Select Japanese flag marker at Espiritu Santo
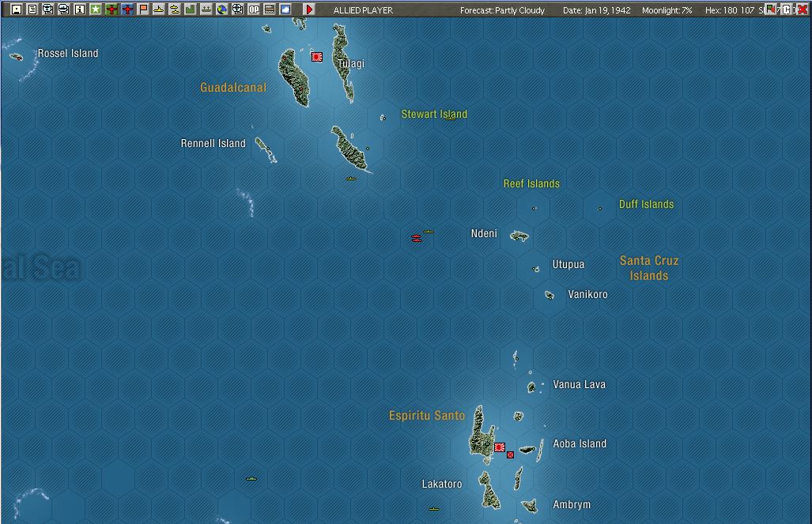 point(500,447)
